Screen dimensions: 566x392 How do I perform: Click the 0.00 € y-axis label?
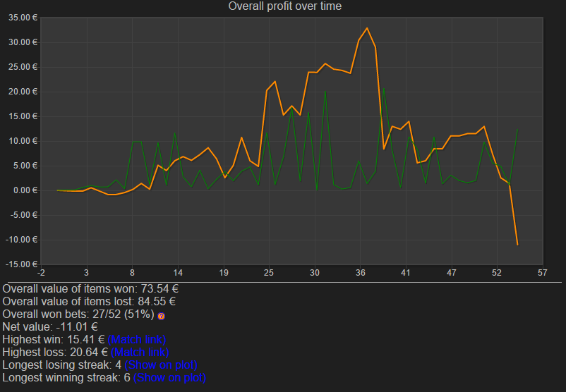point(25,190)
